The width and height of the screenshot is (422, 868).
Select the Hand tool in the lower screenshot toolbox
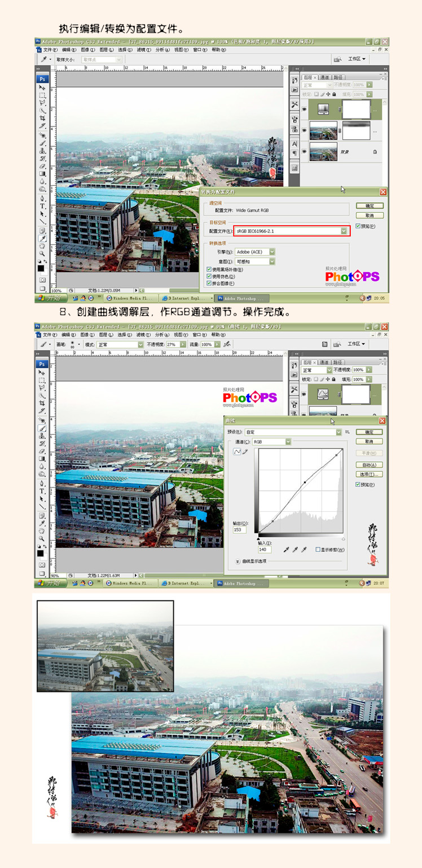click(42, 531)
